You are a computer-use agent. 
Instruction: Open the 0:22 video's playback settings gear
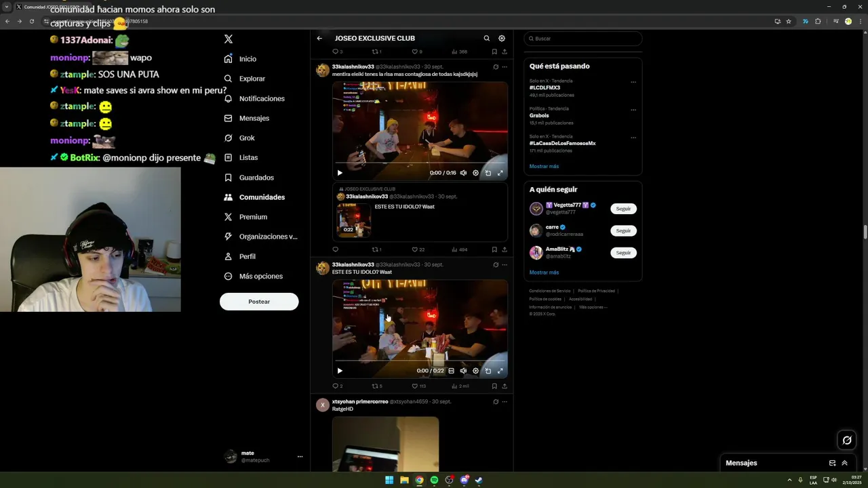[x=475, y=371]
